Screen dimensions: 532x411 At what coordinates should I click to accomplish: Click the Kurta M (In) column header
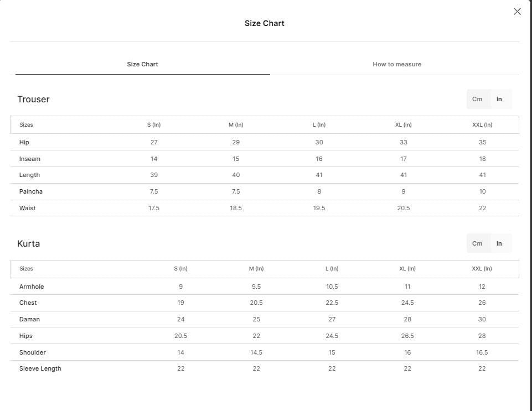click(x=256, y=269)
